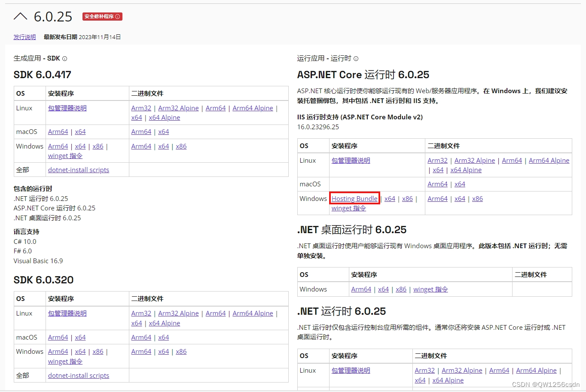The height and width of the screenshot is (392, 586).
Task: Download SDK 6.0.320 macOS x64 binary
Action: point(164,337)
